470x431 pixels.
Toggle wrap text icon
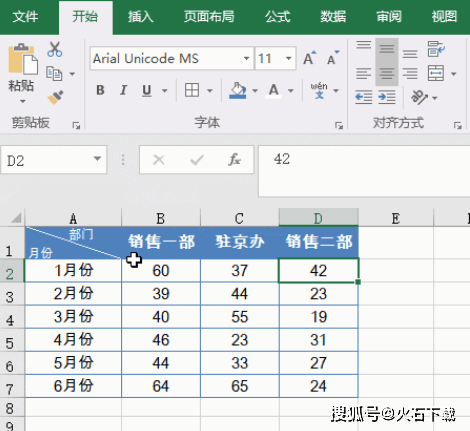pyautogui.click(x=436, y=49)
